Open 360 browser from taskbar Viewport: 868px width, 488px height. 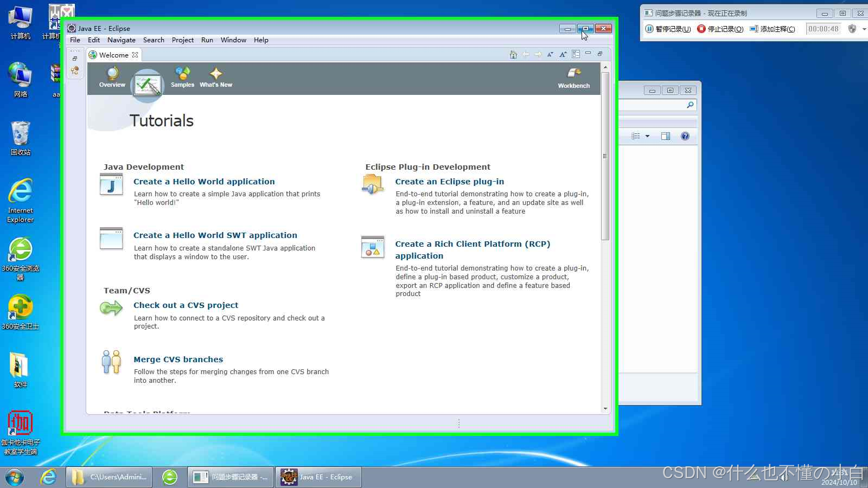pyautogui.click(x=170, y=477)
